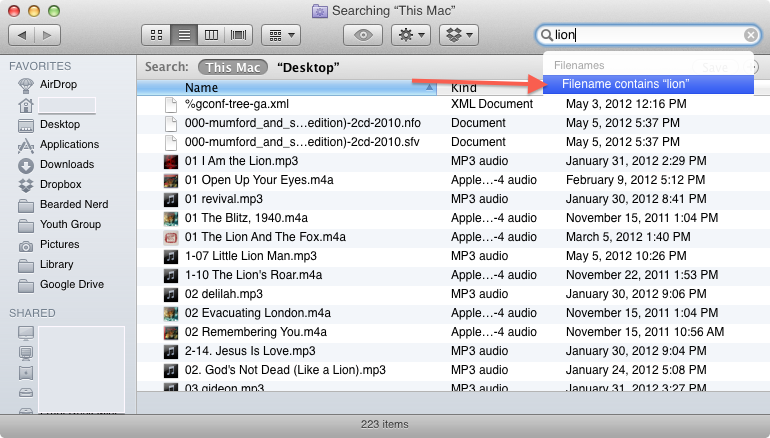Sort by the Name column header

coord(287,87)
